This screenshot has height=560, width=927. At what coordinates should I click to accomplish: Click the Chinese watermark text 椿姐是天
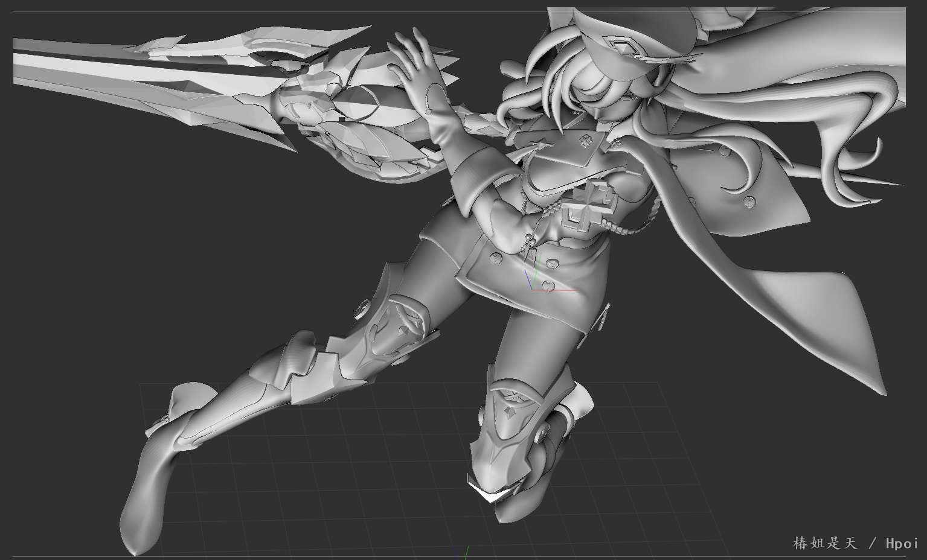pyautogui.click(x=825, y=542)
